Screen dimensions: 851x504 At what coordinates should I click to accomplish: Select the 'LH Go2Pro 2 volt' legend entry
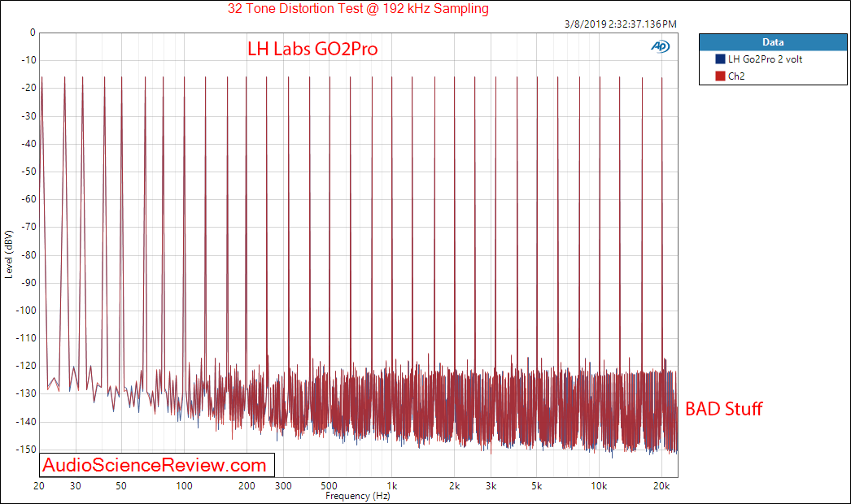pyautogui.click(x=765, y=59)
